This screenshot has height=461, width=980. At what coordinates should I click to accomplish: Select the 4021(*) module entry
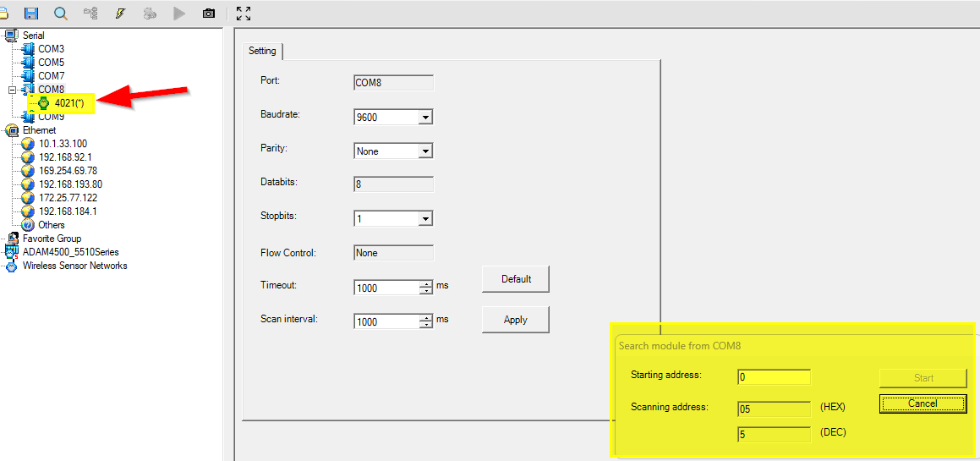click(x=69, y=102)
